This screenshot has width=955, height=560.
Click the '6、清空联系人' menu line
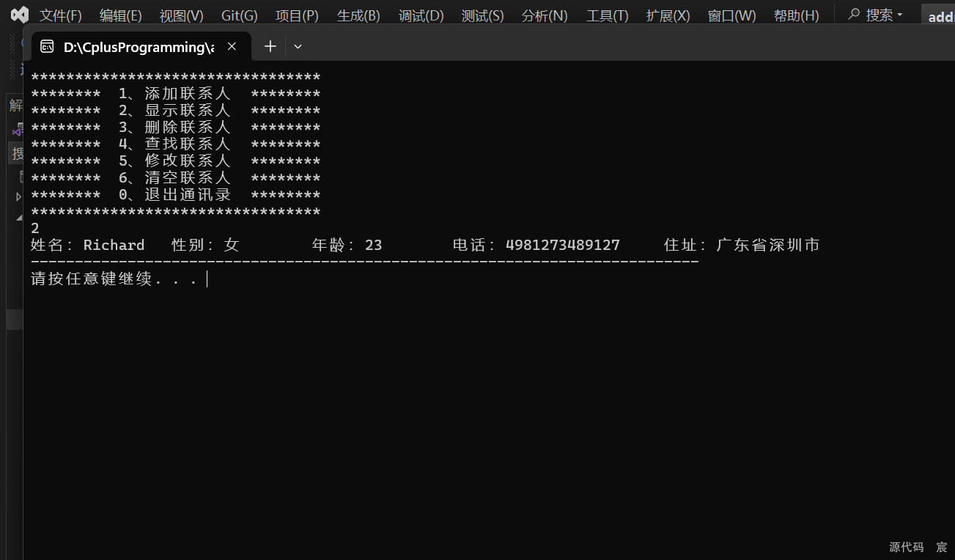click(174, 178)
